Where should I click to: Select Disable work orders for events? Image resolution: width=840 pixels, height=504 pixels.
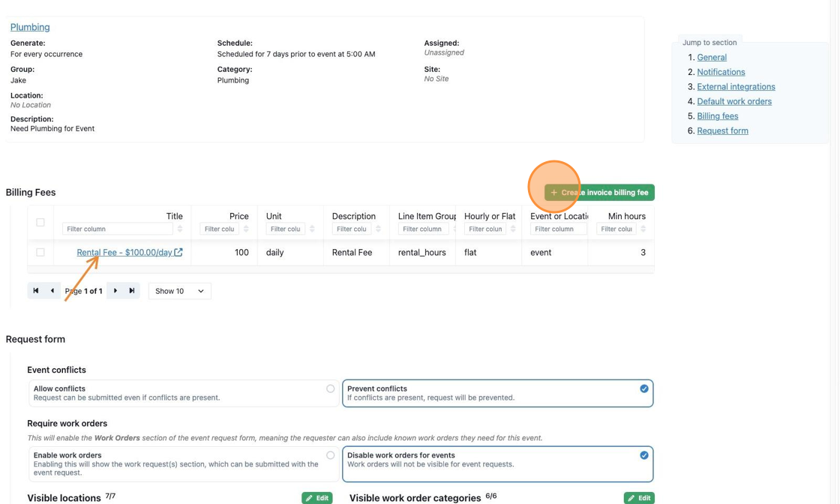[x=498, y=463]
